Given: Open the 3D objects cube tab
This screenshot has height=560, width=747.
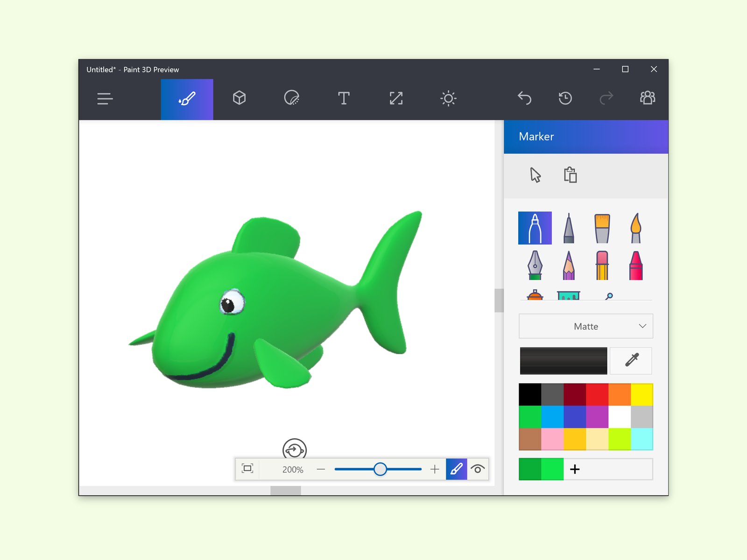Looking at the screenshot, I should pyautogui.click(x=240, y=98).
